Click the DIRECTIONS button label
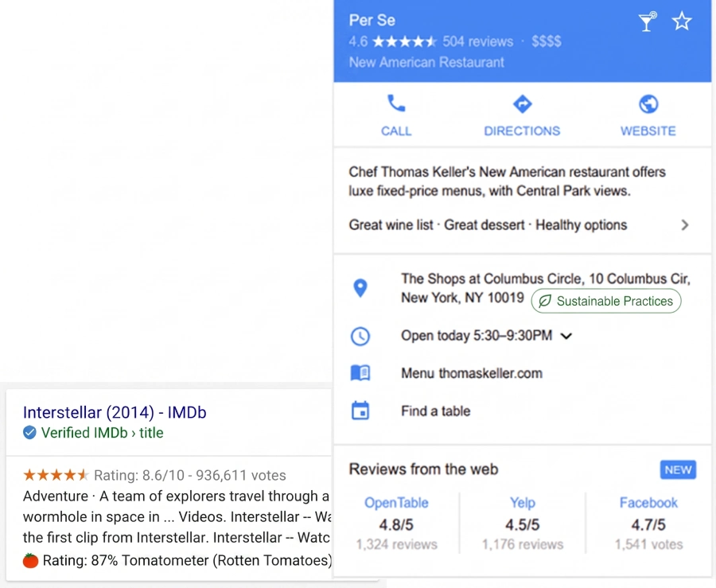 pyautogui.click(x=522, y=131)
